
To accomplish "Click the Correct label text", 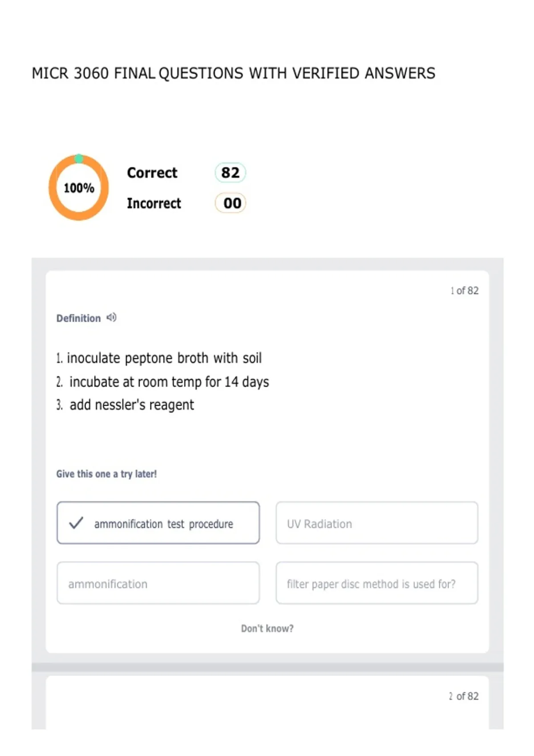I will (x=152, y=173).
